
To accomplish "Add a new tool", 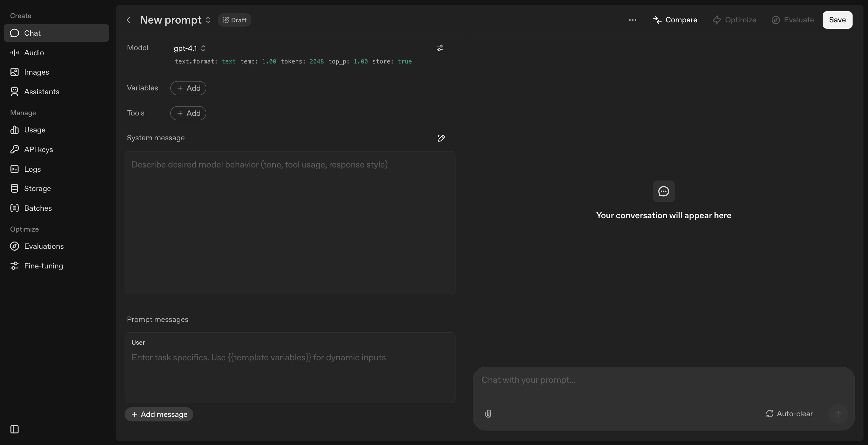I will [x=188, y=113].
